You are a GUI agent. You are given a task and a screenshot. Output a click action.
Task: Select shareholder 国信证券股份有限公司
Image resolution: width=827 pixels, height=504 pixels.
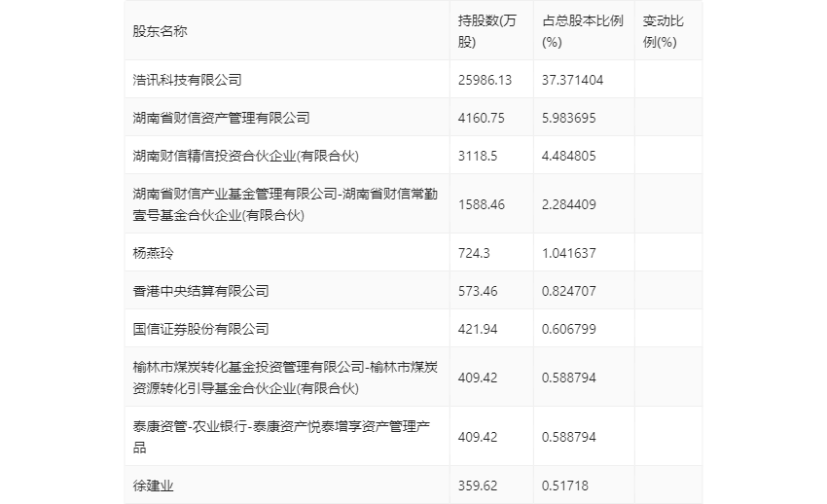[x=201, y=329]
